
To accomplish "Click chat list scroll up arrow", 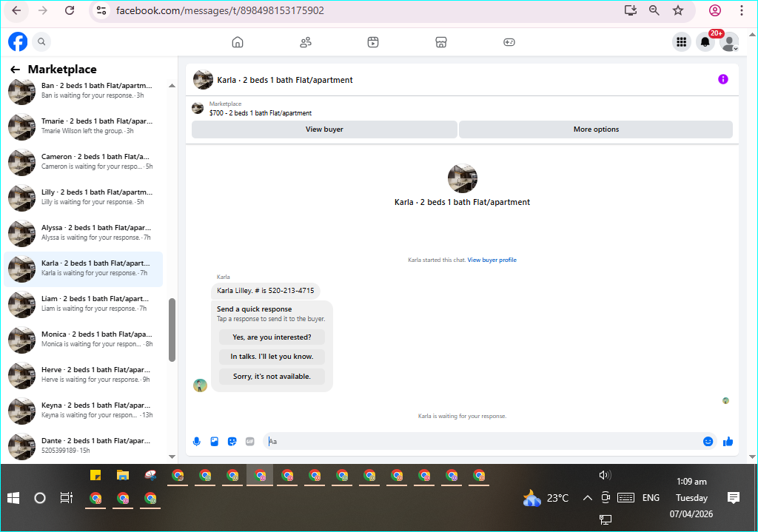I will pyautogui.click(x=172, y=86).
